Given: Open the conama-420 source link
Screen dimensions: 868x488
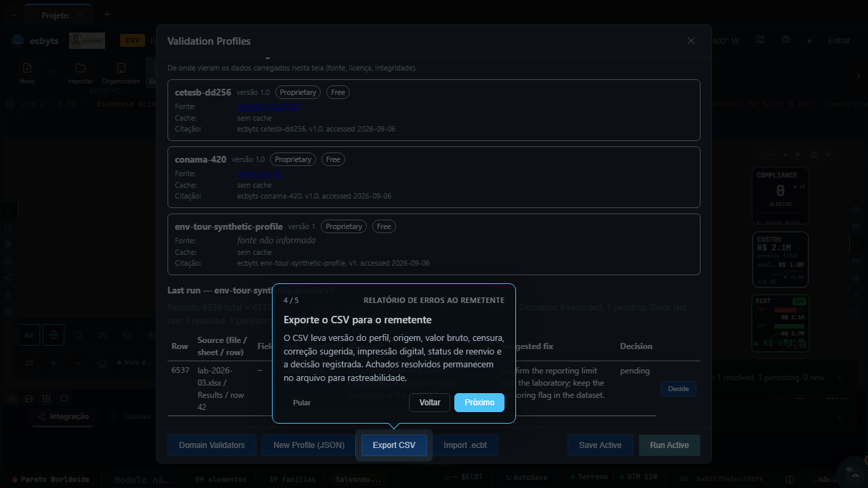Looking at the screenshot, I should tap(260, 174).
